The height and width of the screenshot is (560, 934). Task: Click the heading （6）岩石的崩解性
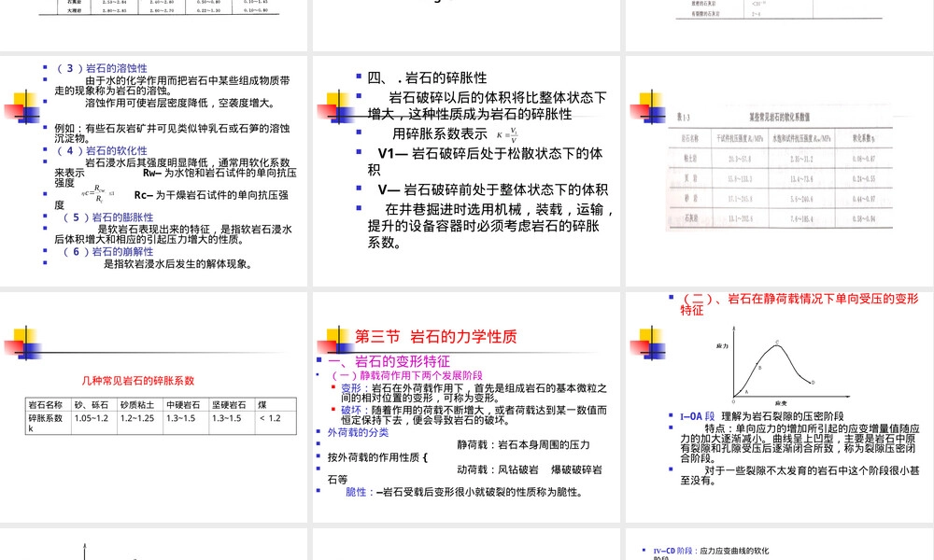[x=107, y=251]
